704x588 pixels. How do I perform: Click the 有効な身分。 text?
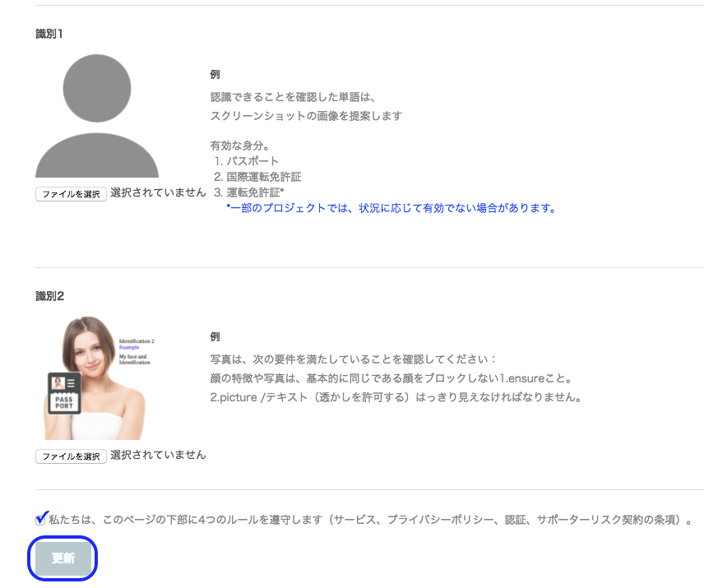tap(239, 146)
